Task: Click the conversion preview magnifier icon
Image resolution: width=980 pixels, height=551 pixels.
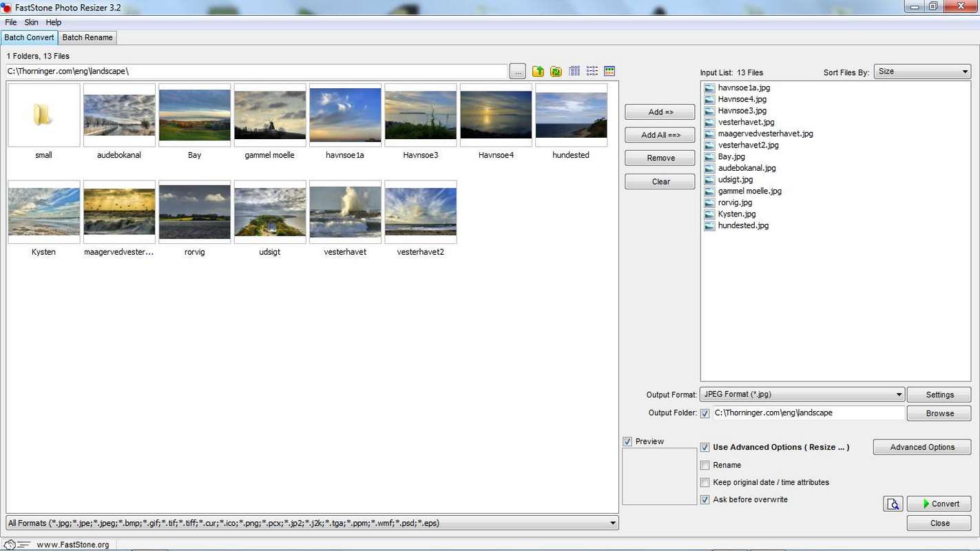Action: pyautogui.click(x=893, y=504)
